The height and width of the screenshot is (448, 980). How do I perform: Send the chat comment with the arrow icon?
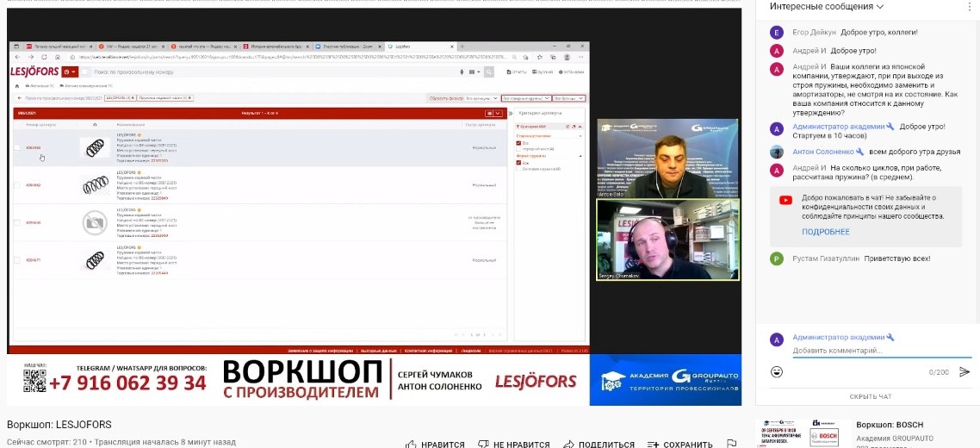(964, 371)
